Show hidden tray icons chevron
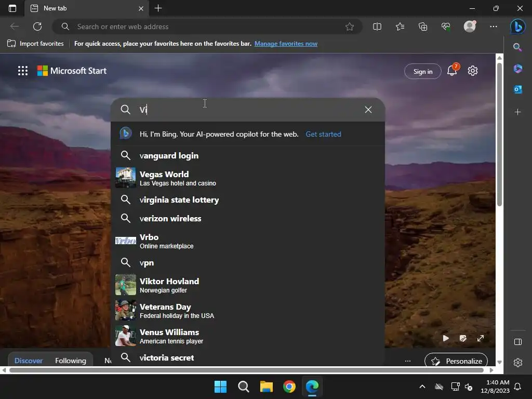 coord(422,387)
